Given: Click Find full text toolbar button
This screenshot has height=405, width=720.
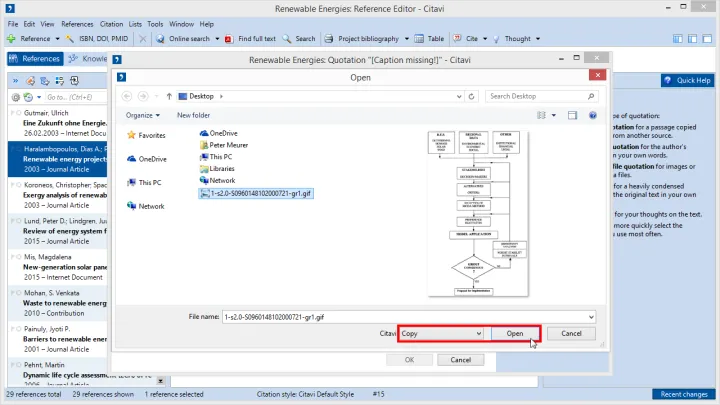Looking at the screenshot, I should (x=251, y=39).
